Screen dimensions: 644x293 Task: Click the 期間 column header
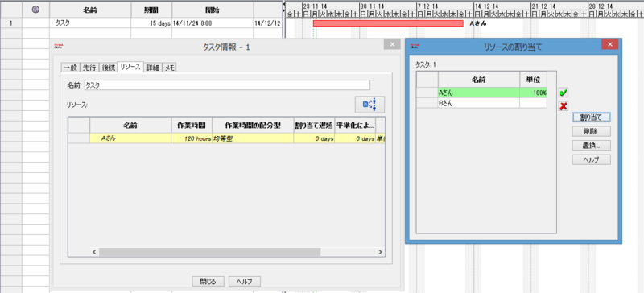point(151,10)
